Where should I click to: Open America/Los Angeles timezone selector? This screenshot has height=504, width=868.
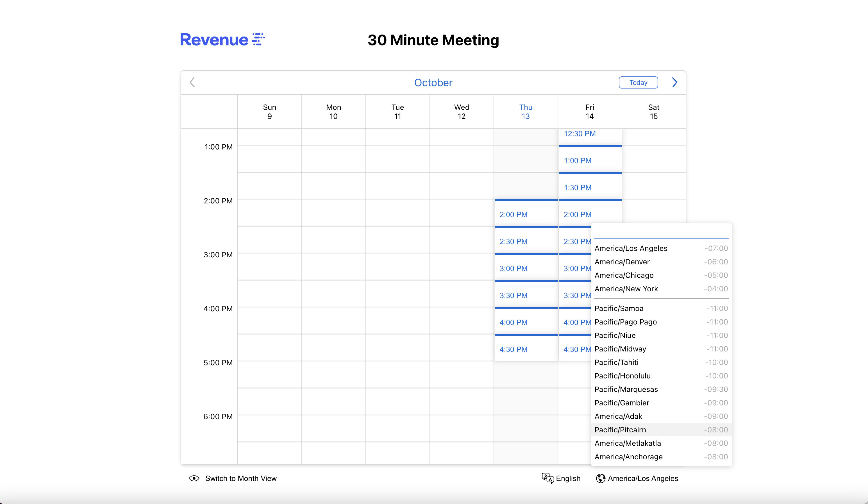643,478
